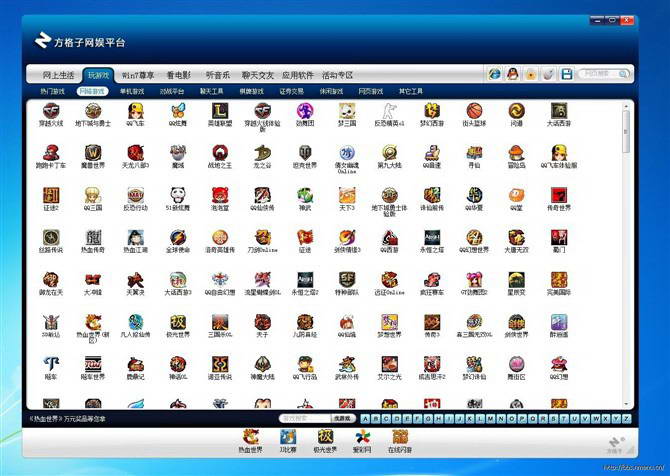Viewport: 670px width, 476px height.
Task: Filter games by letter A
Action: coord(365,419)
